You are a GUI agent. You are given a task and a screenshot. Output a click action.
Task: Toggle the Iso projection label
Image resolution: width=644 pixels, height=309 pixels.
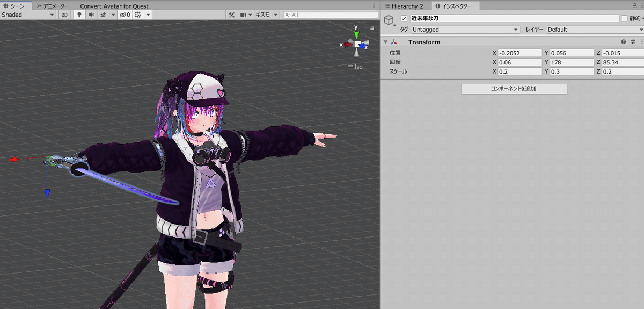(x=355, y=67)
